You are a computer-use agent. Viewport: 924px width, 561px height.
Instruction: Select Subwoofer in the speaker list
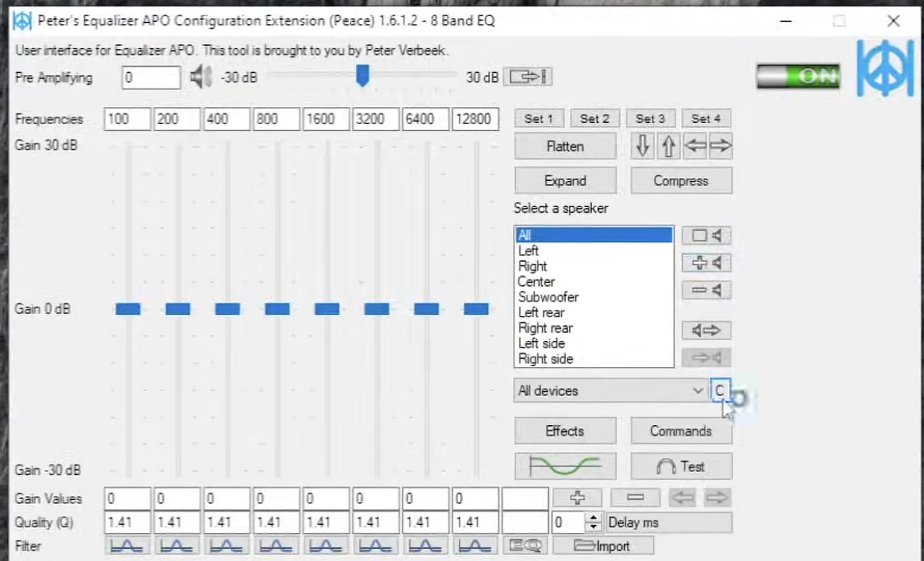594,297
